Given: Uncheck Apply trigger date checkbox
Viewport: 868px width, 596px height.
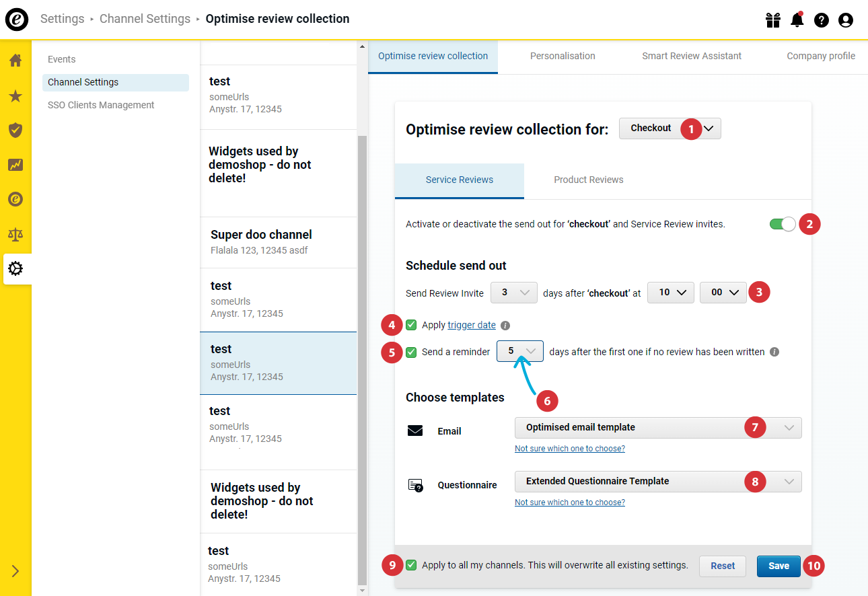Looking at the screenshot, I should (411, 325).
